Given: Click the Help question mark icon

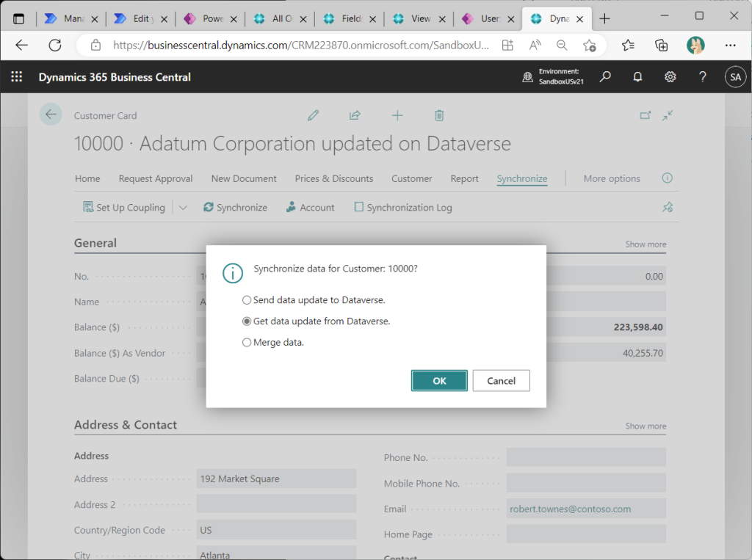Looking at the screenshot, I should [x=703, y=77].
